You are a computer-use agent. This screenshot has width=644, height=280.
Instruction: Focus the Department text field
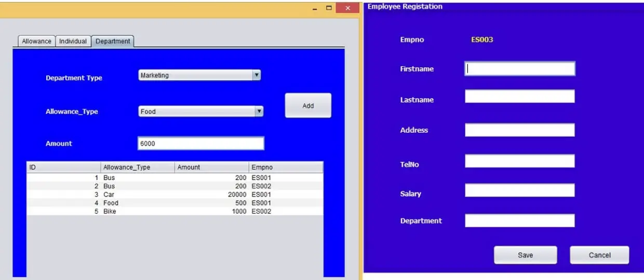pyautogui.click(x=519, y=221)
